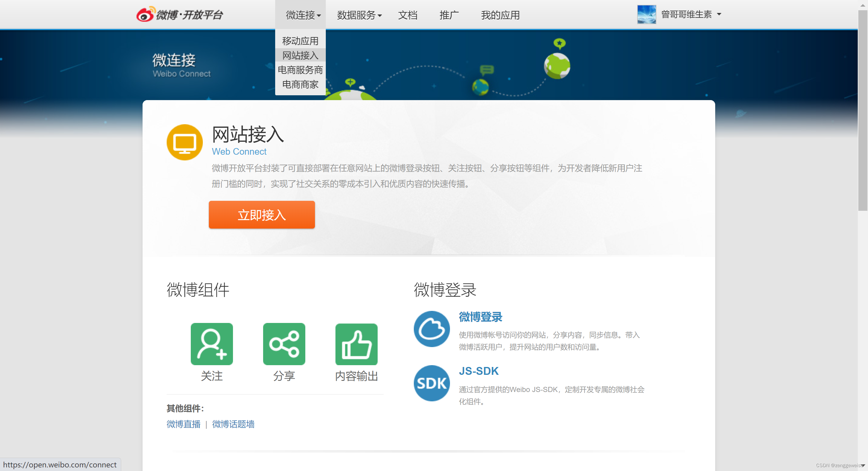Expand the 数据服务 navigation dropdown
The height and width of the screenshot is (471, 868).
click(x=359, y=15)
